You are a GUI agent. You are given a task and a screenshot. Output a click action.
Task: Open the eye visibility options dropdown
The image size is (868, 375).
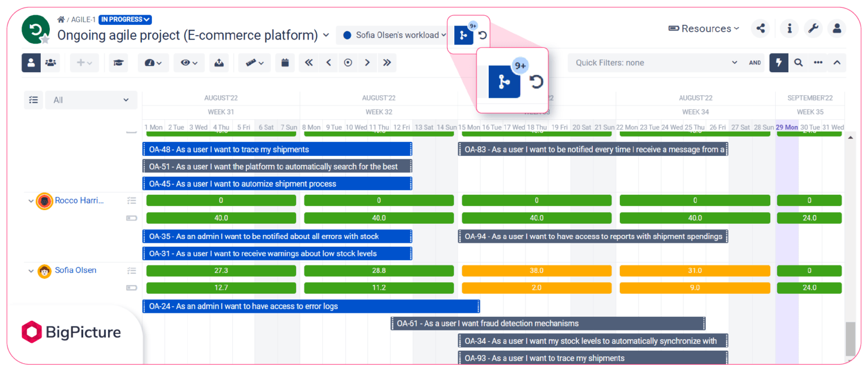[189, 63]
